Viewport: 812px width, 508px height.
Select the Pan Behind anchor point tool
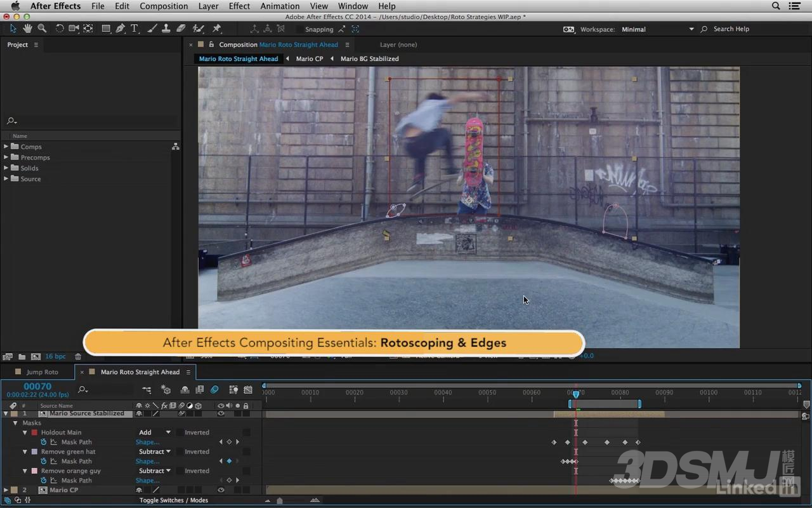[x=88, y=29]
